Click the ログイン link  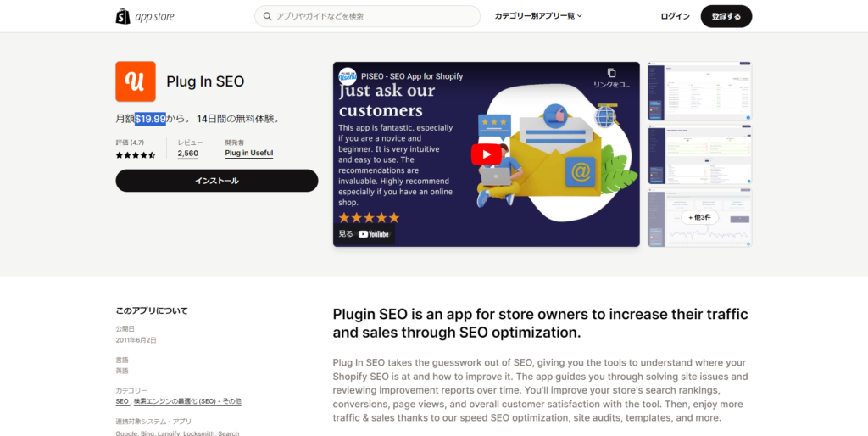pyautogui.click(x=675, y=16)
